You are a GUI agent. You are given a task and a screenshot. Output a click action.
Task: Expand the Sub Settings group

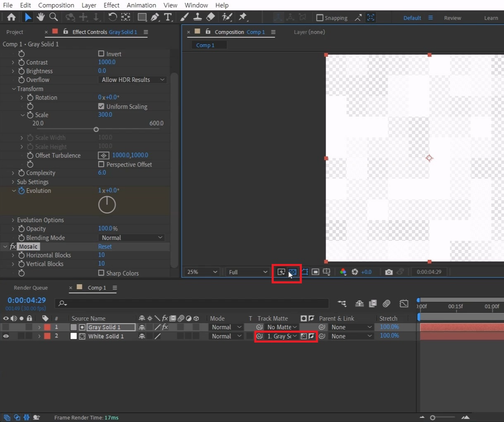pos(13,182)
